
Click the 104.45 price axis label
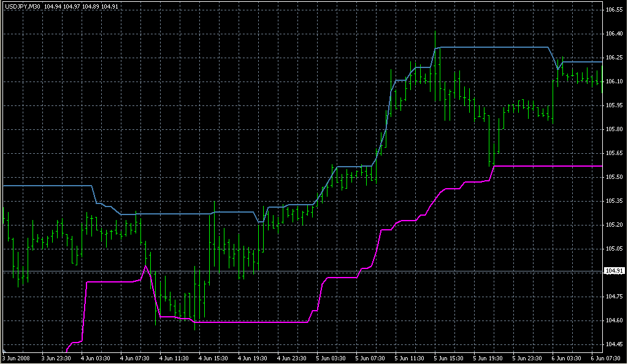(x=614, y=344)
